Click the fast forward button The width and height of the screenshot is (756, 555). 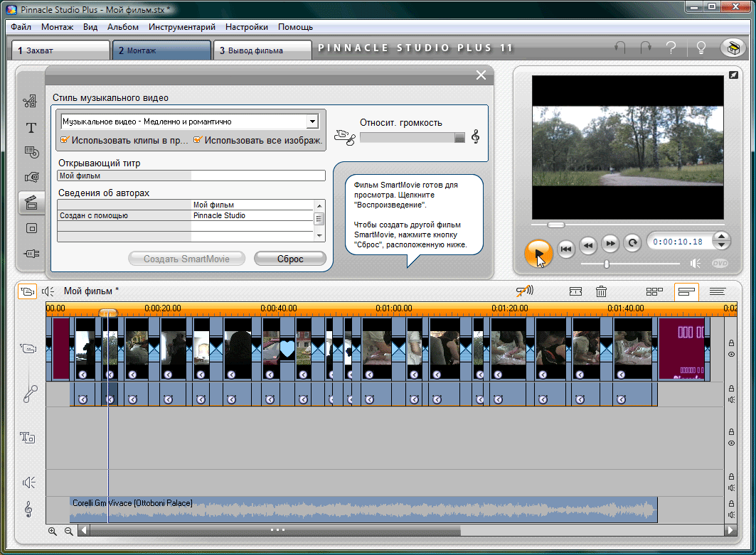[610, 243]
